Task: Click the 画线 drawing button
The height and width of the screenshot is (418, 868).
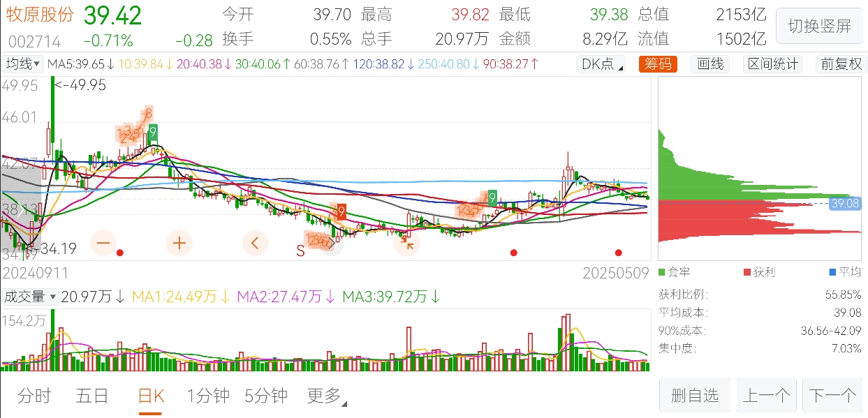Action: (x=710, y=64)
